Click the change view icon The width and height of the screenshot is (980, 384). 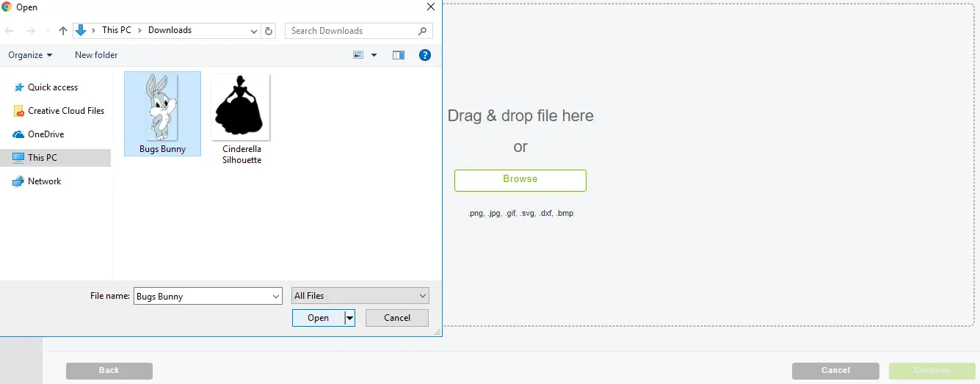pyautogui.click(x=359, y=55)
